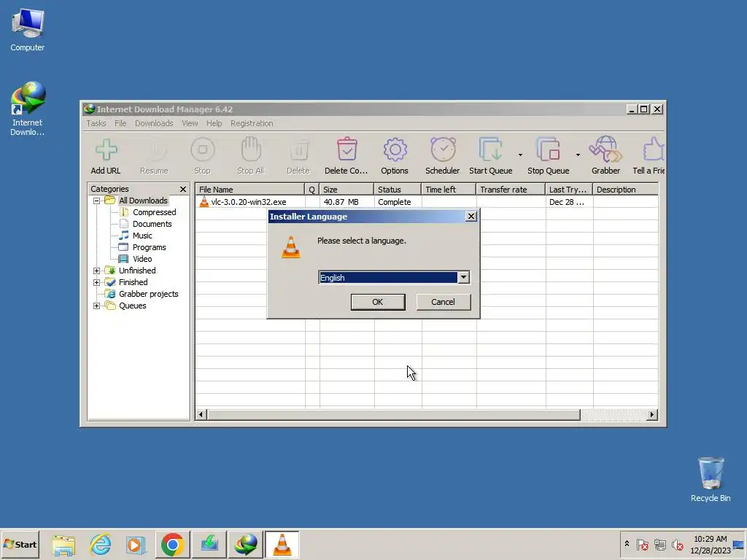Screen dimensions: 747x560
Task: Sort by the Description column header
Action: [625, 190]
